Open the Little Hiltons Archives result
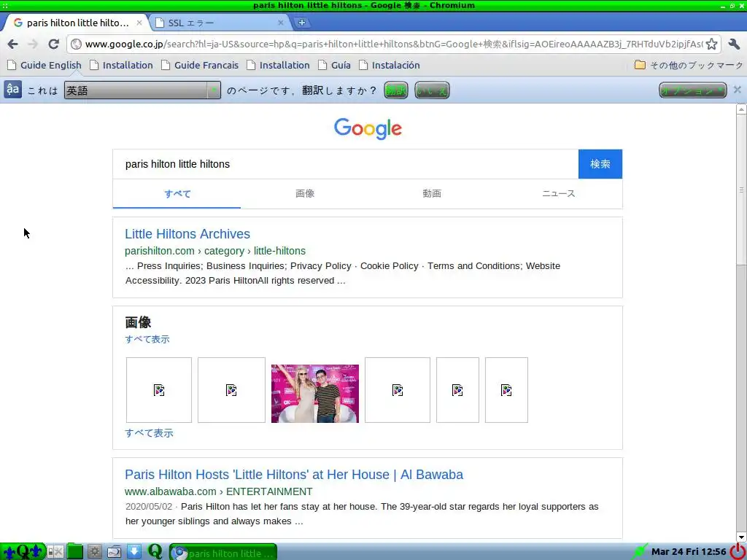Image resolution: width=747 pixels, height=560 pixels. click(x=187, y=234)
